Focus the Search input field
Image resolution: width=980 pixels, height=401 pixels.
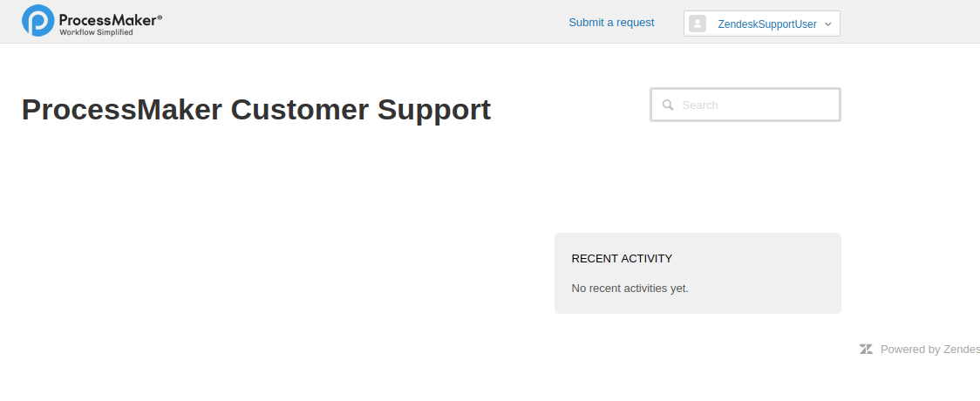click(x=750, y=105)
